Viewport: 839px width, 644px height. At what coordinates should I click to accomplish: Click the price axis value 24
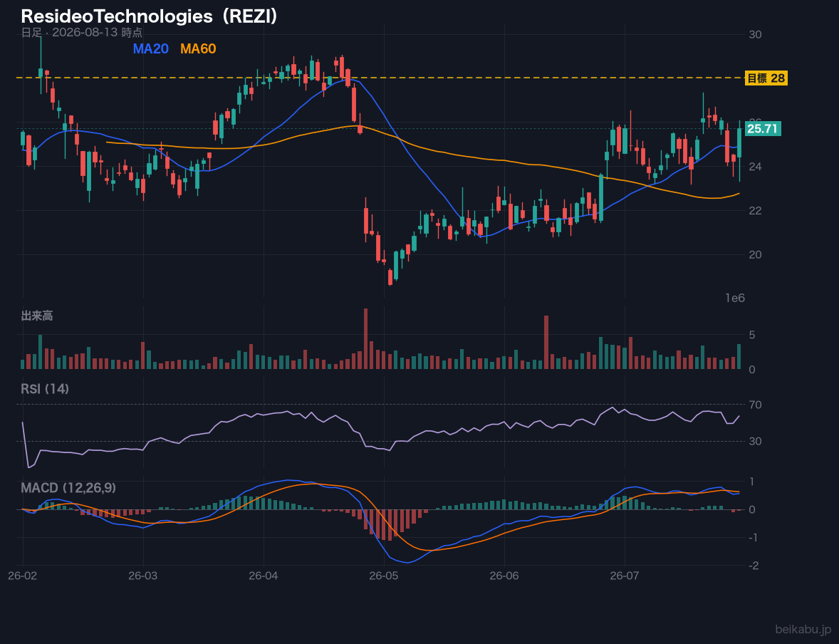click(x=755, y=167)
